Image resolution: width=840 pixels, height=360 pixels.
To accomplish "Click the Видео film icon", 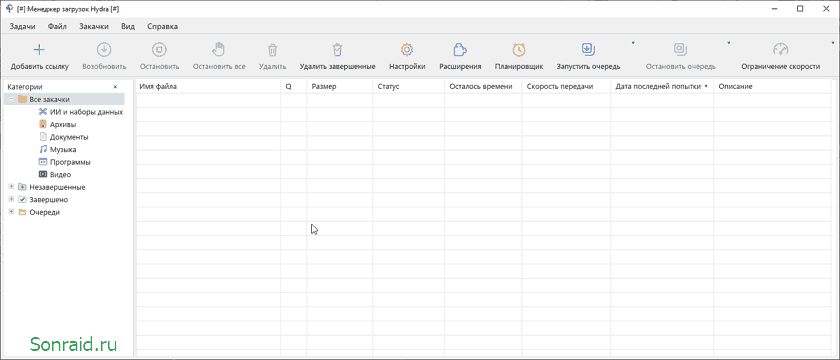I will [43, 174].
